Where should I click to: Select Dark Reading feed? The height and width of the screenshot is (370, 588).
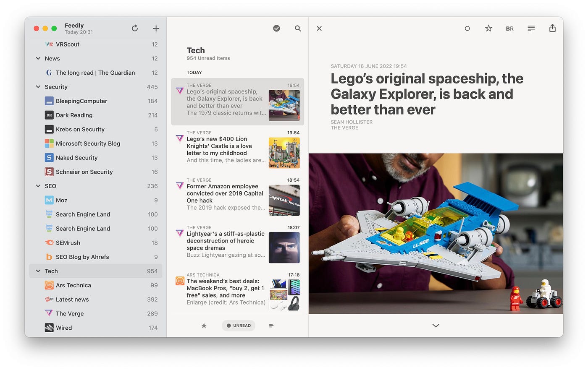pyautogui.click(x=96, y=115)
